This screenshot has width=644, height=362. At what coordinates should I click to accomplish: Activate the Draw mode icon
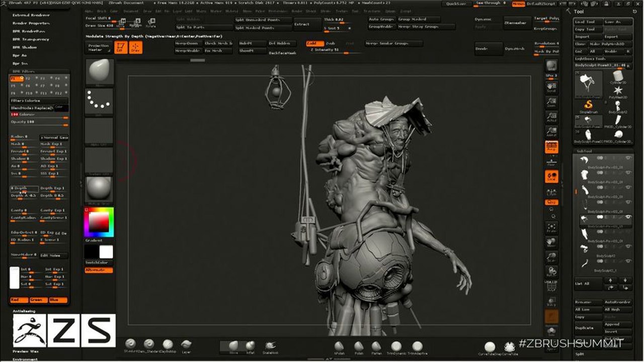point(135,48)
